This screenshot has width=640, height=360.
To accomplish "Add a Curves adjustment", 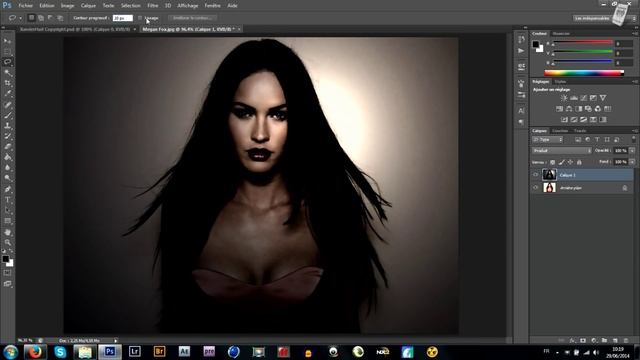I will [x=584, y=98].
